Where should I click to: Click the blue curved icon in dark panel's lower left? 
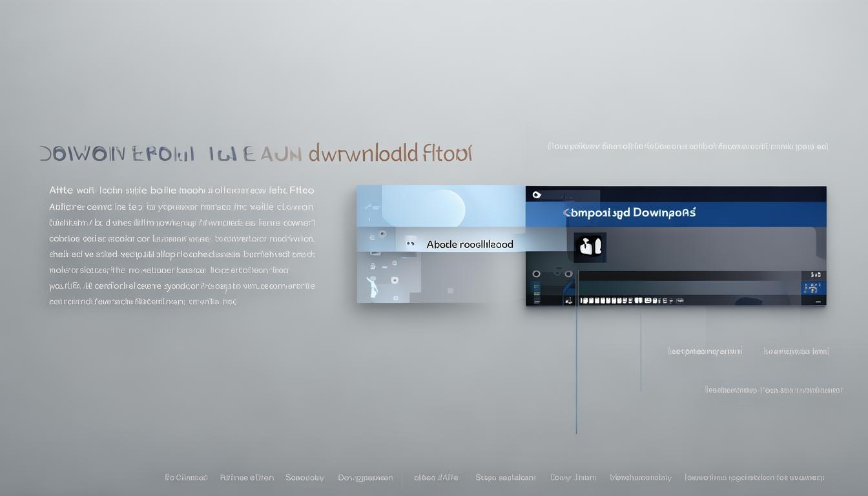[568, 285]
